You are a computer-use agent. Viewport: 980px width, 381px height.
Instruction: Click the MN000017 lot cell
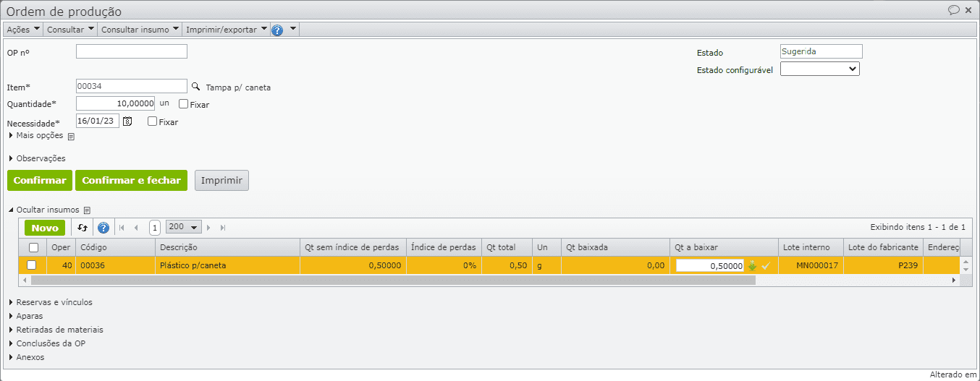[811, 265]
